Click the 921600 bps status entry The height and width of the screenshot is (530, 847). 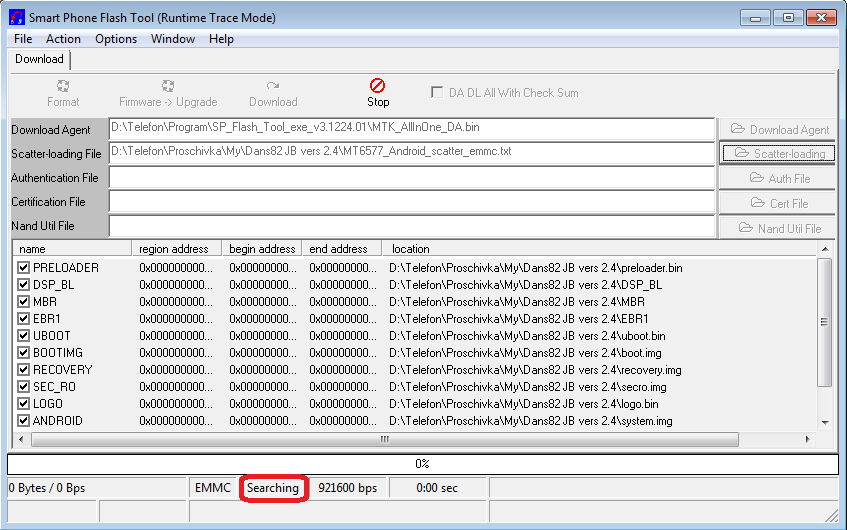pos(348,488)
